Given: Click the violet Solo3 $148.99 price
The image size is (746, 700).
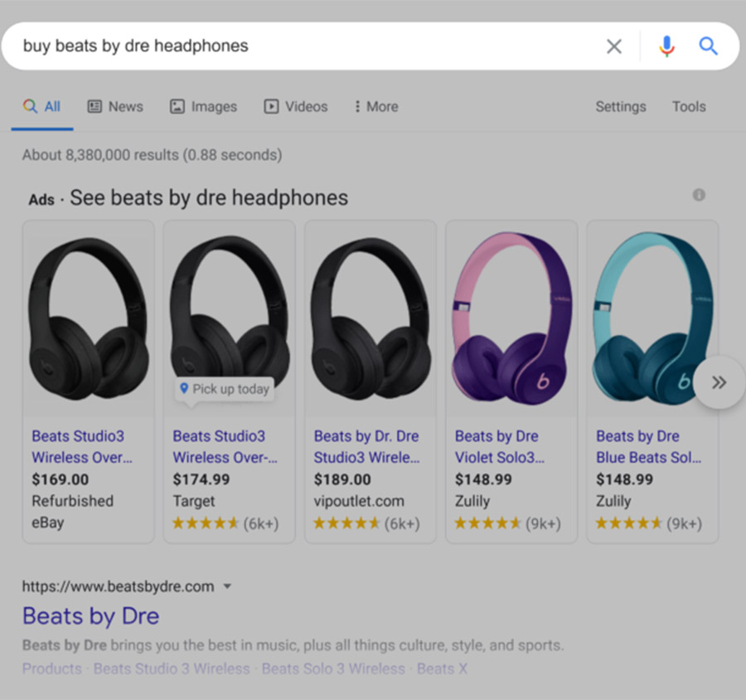Looking at the screenshot, I should pos(483,479).
